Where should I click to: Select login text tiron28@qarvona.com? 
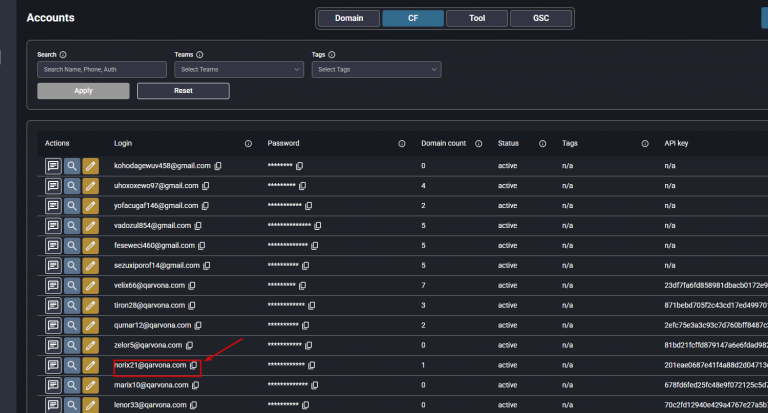pos(149,305)
